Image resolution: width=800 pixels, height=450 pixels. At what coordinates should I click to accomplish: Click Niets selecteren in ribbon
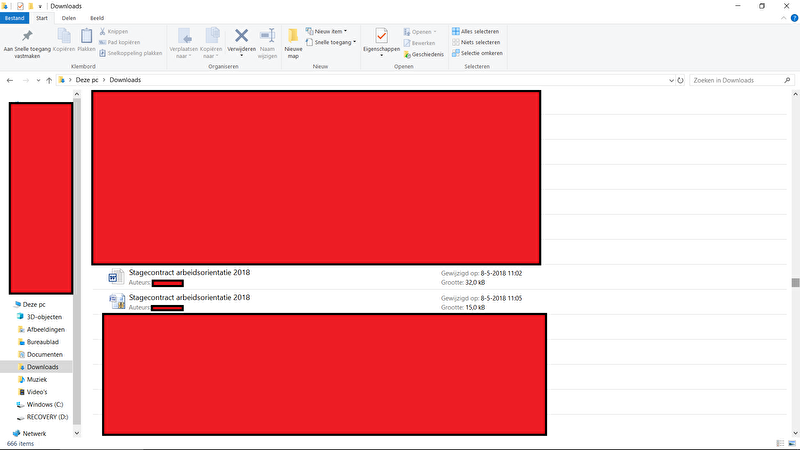[474, 42]
